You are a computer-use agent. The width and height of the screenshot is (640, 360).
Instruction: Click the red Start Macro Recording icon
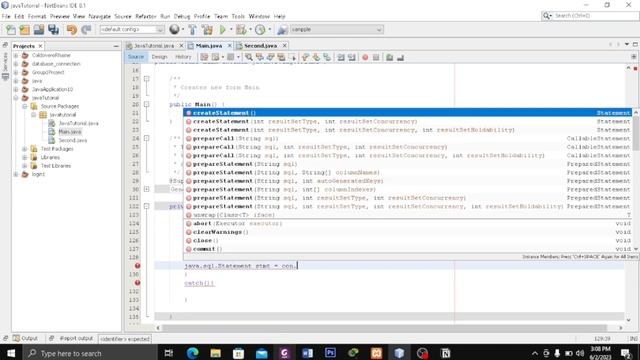[365, 58]
